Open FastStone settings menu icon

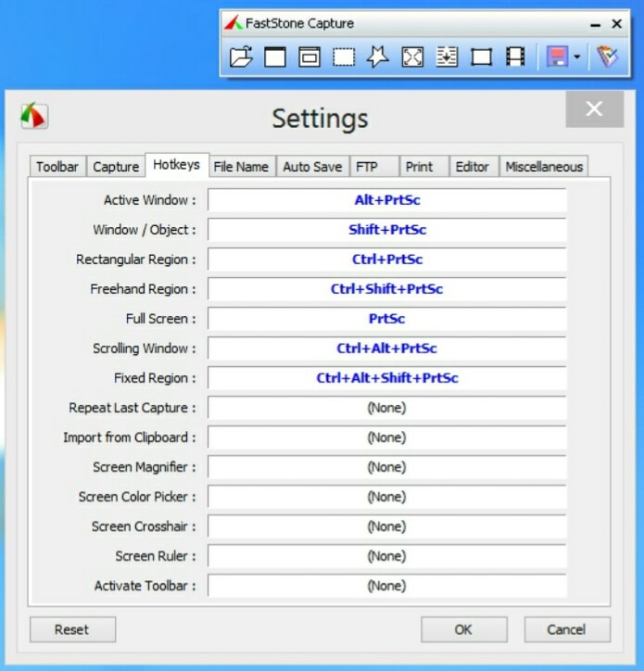click(x=608, y=57)
